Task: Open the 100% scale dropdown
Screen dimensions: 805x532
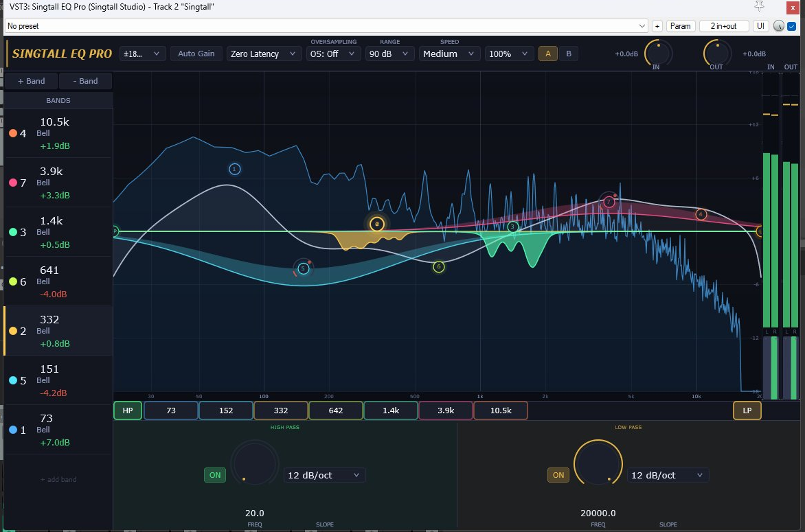Action: 509,54
